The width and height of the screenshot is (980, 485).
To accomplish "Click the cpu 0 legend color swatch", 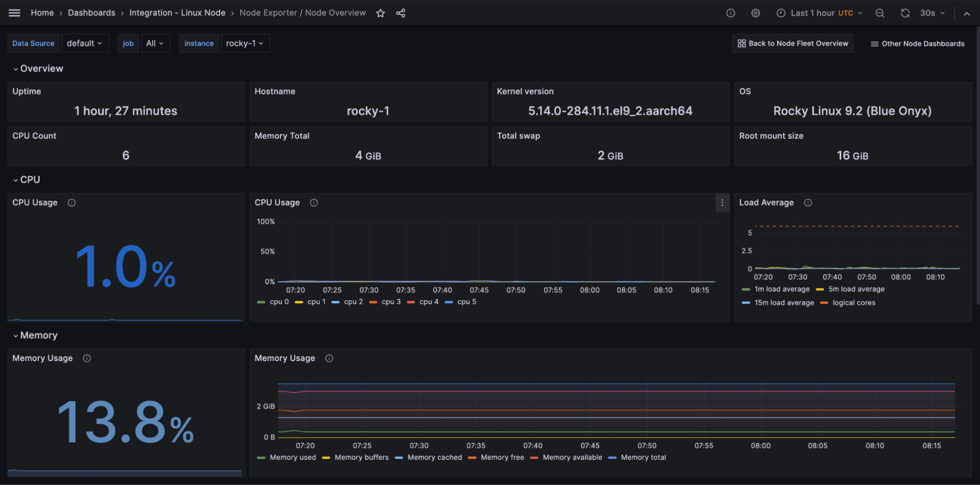I will 261,302.
